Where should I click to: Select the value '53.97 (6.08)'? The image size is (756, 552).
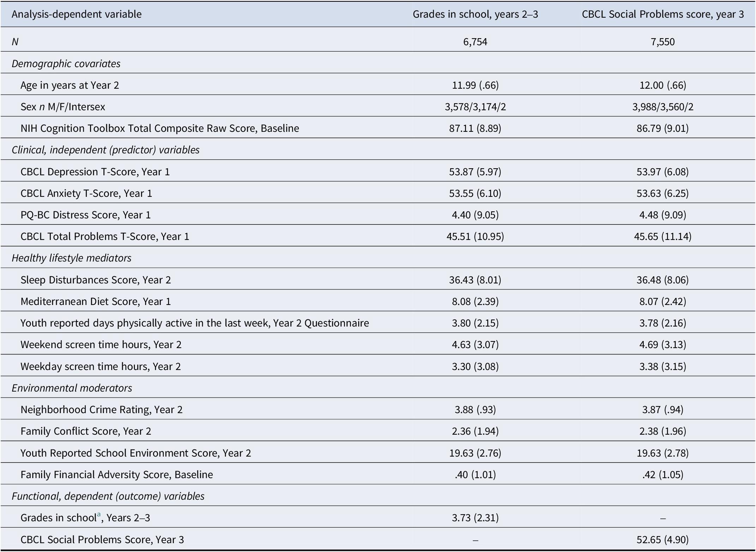coord(663,172)
